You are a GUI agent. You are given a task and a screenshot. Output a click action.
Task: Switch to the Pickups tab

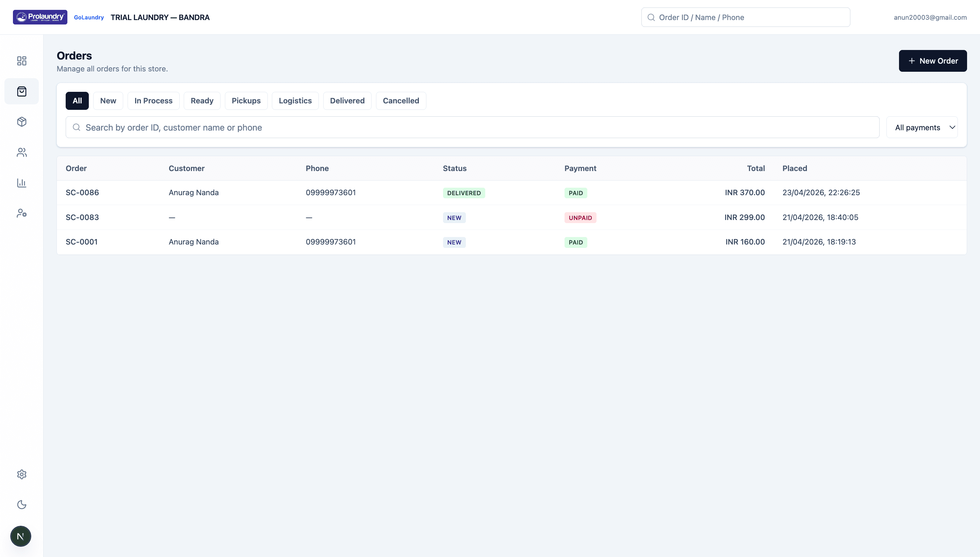pos(246,101)
